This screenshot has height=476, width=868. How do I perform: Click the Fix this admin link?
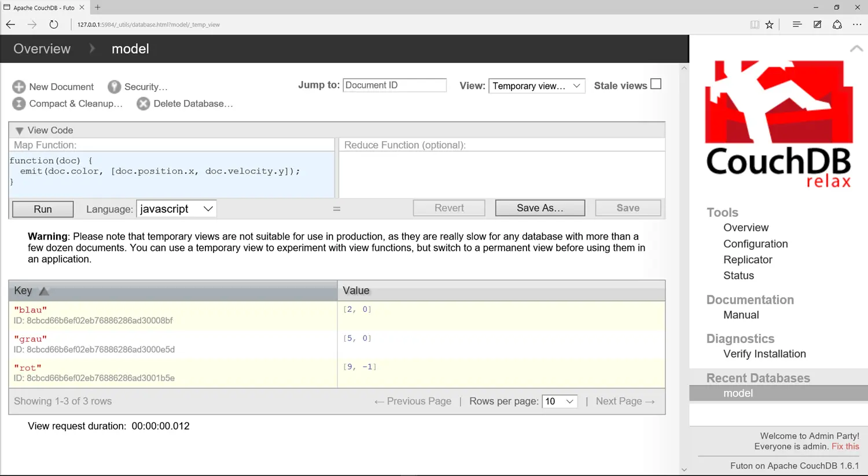[845, 447]
